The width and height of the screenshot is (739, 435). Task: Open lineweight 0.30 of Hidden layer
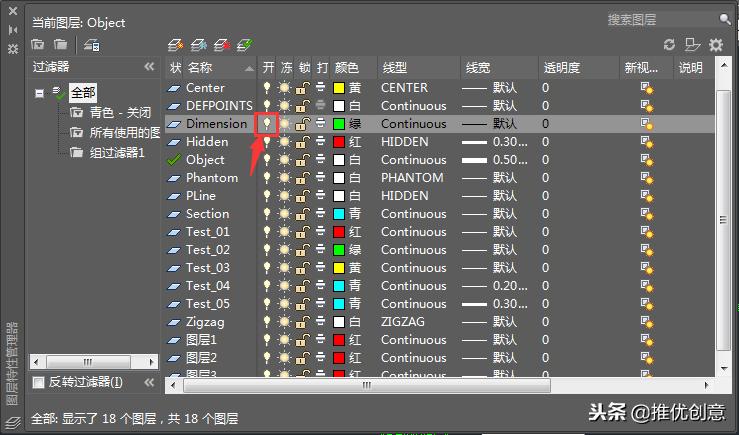495,142
